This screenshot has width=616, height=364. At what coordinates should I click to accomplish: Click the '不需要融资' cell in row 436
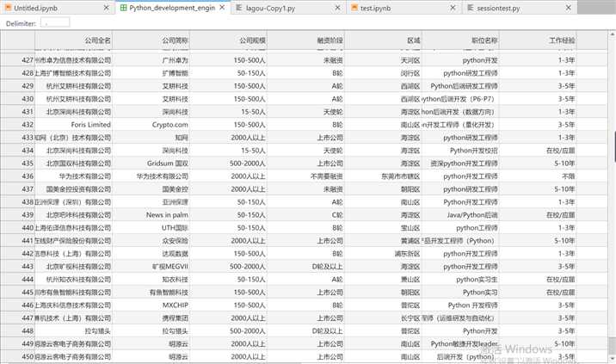point(305,176)
